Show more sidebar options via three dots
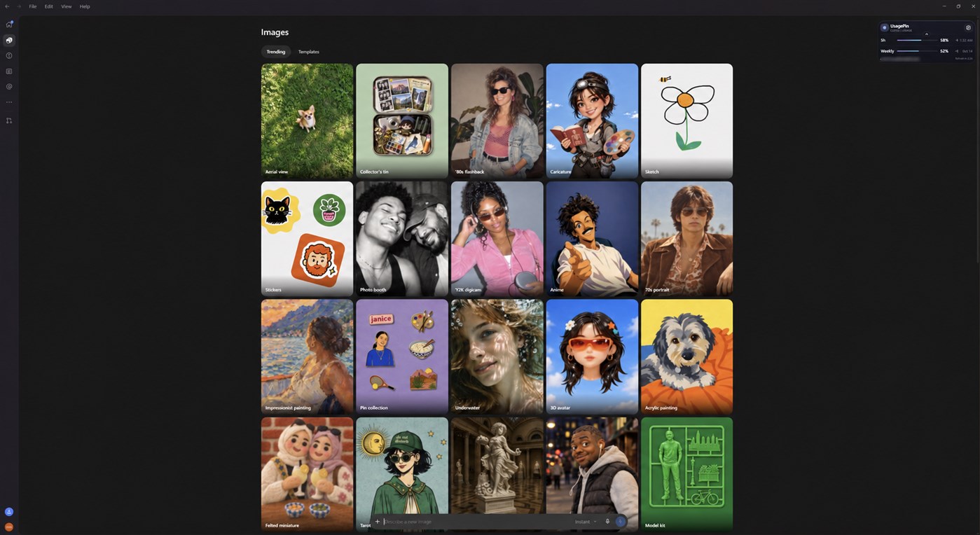 point(9,102)
